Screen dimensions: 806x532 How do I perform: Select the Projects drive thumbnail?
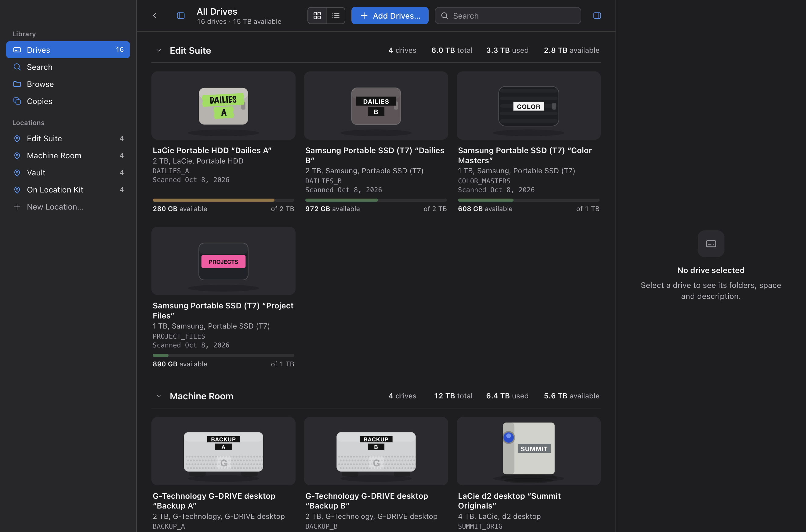pos(223,261)
